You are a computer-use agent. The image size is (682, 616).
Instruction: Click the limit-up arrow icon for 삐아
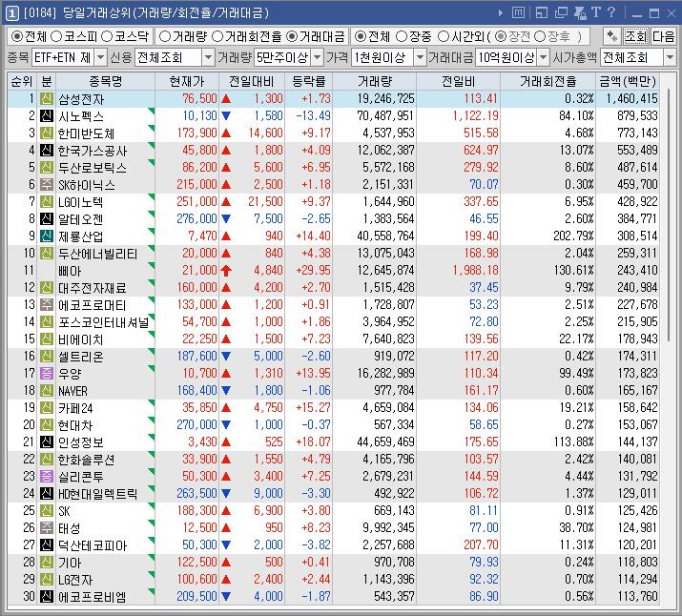pyautogui.click(x=226, y=271)
